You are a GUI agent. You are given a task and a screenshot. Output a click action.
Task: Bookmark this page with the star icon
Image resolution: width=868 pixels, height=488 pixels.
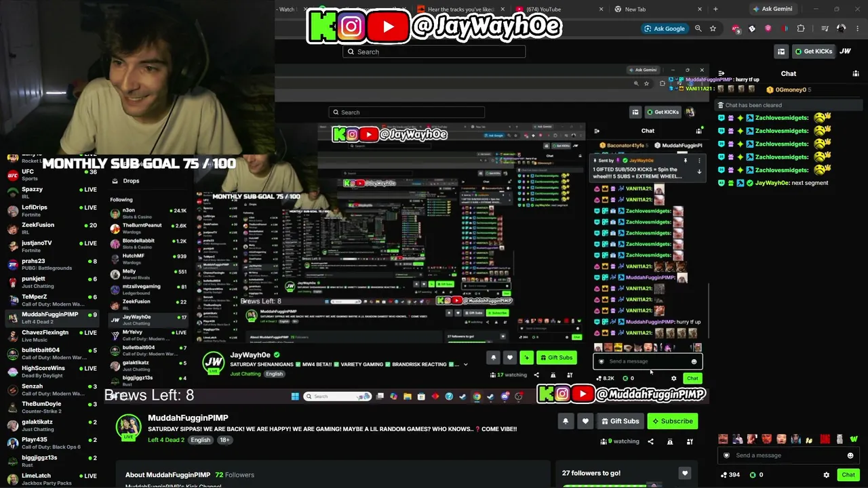713,28
